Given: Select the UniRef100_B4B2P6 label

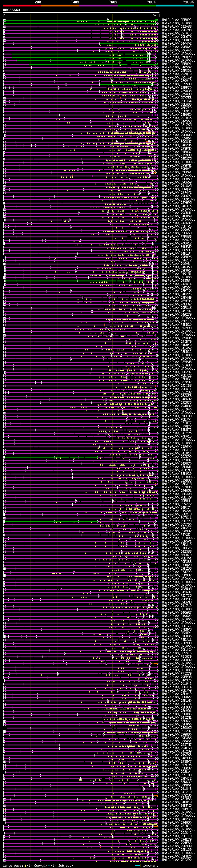Looking at the screenshot, I should (177, 294).
